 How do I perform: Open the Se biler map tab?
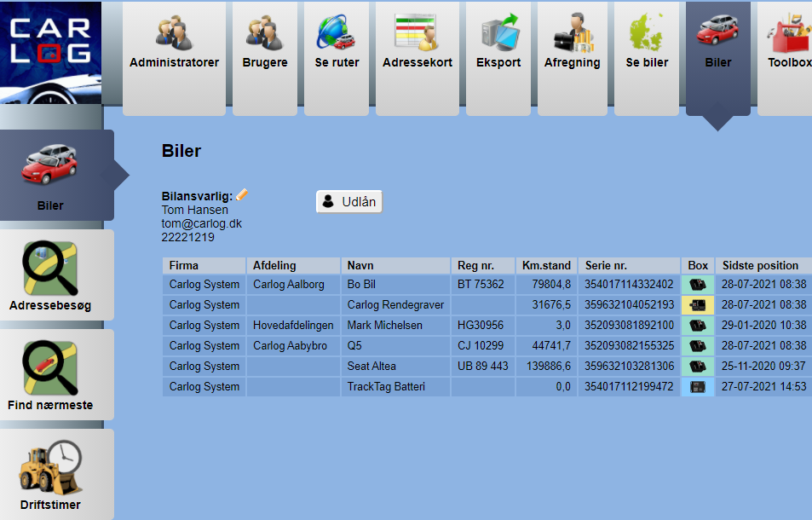click(x=647, y=57)
